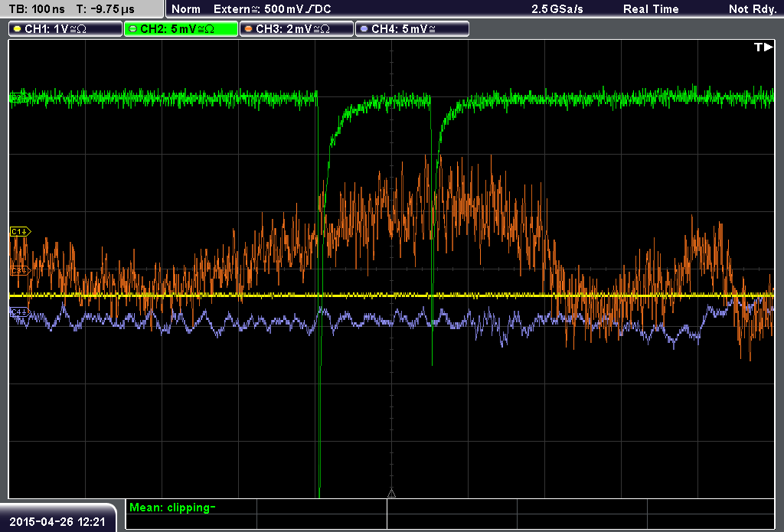
Task: Click the TB: 100 ns time base readout
Action: [x=37, y=9]
